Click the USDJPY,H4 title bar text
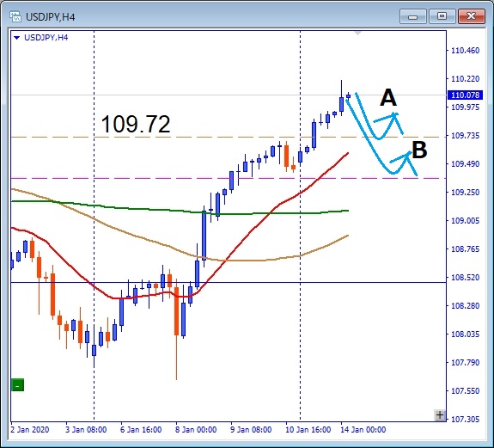The height and width of the screenshot is (448, 494). pyautogui.click(x=51, y=16)
